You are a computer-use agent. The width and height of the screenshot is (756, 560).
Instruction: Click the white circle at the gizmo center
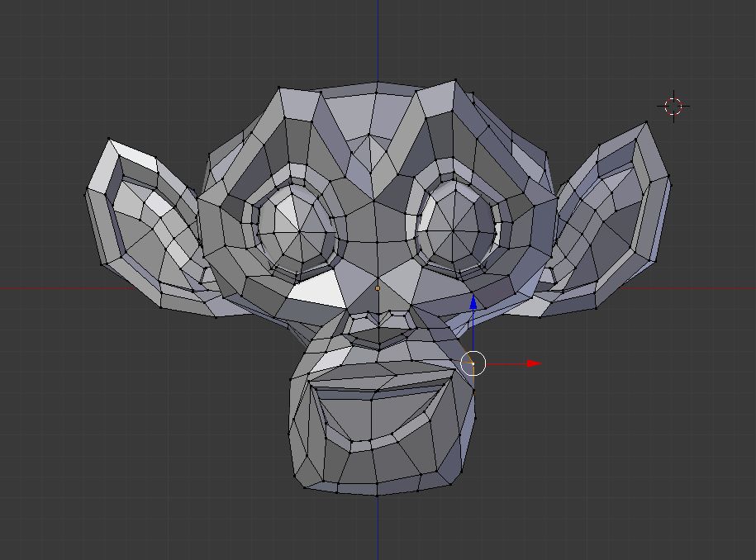click(x=473, y=363)
